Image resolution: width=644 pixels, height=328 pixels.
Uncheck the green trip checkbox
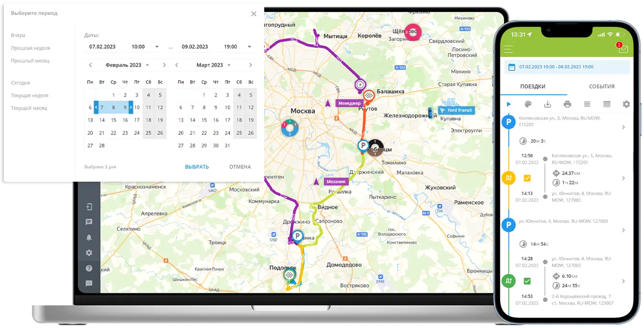click(x=527, y=281)
